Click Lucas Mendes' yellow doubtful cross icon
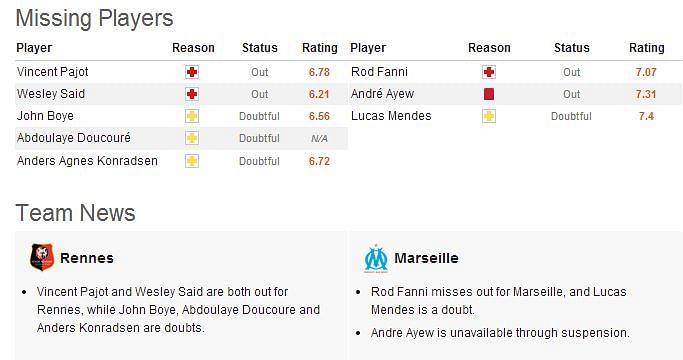The image size is (683, 360). click(x=489, y=116)
